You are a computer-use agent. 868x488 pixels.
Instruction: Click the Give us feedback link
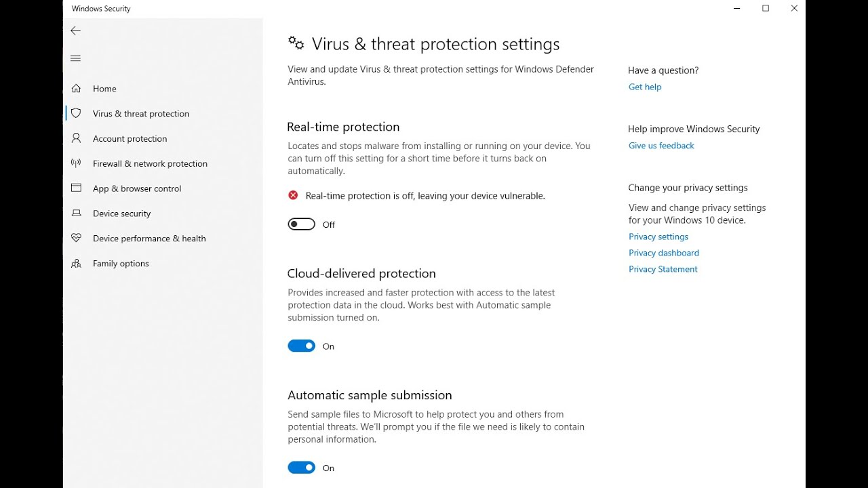pos(661,146)
